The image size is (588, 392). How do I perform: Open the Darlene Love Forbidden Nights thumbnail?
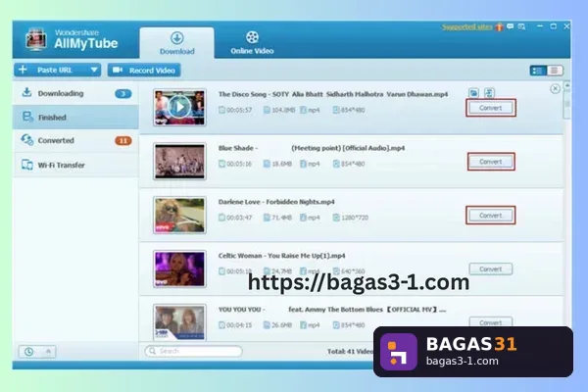(x=179, y=215)
